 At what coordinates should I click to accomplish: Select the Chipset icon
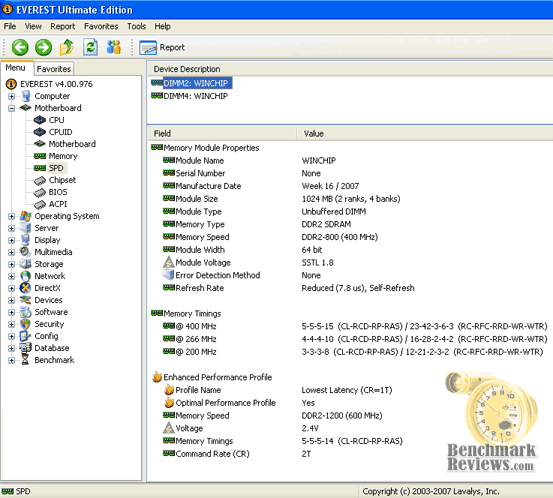[40, 180]
